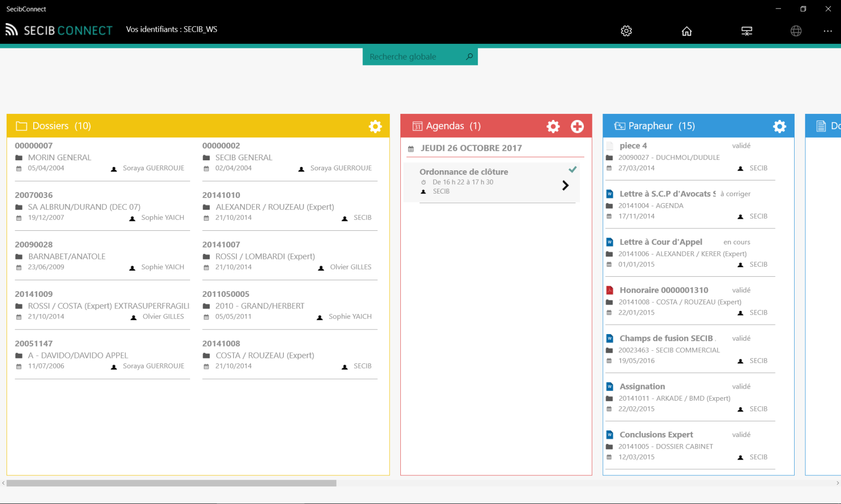Open Agendas panel settings gear
Screen dimensions: 841x504
[553, 127]
